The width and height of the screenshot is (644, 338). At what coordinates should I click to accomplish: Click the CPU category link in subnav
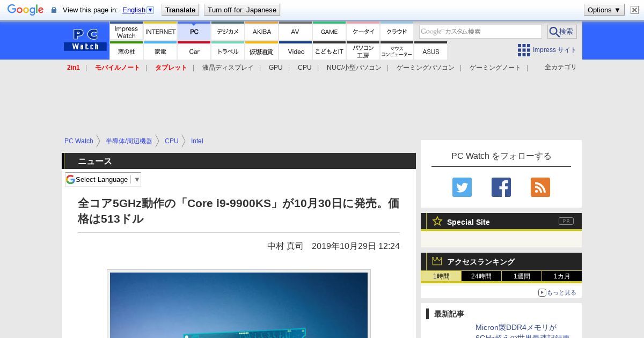click(305, 68)
